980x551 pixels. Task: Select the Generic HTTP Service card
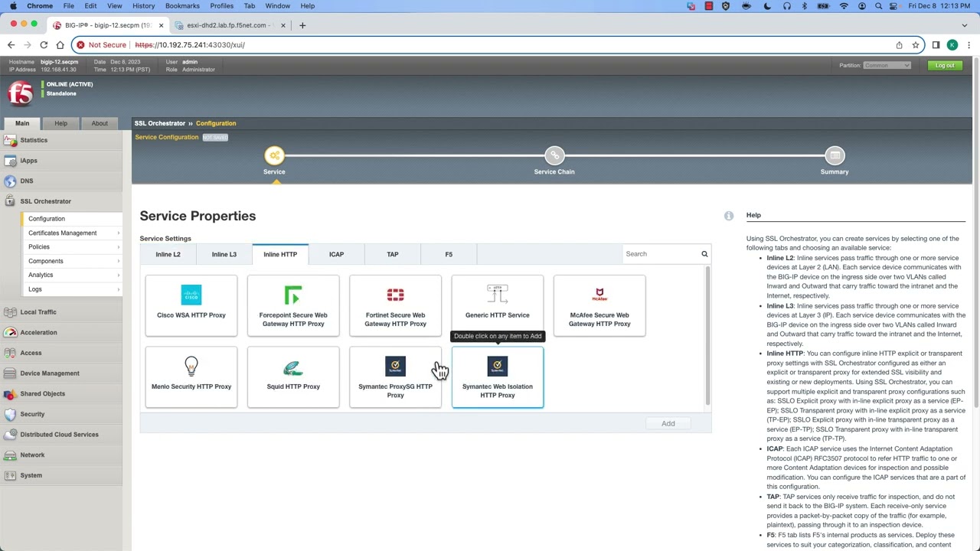click(498, 305)
